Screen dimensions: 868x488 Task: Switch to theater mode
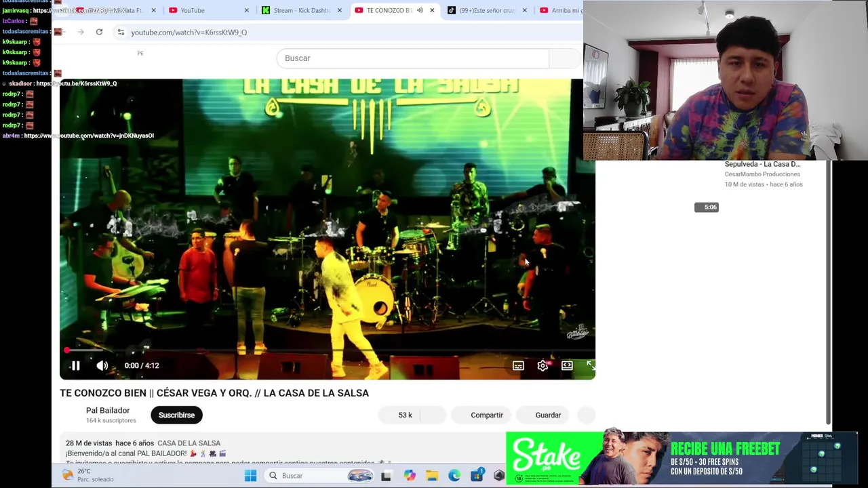[x=567, y=365]
